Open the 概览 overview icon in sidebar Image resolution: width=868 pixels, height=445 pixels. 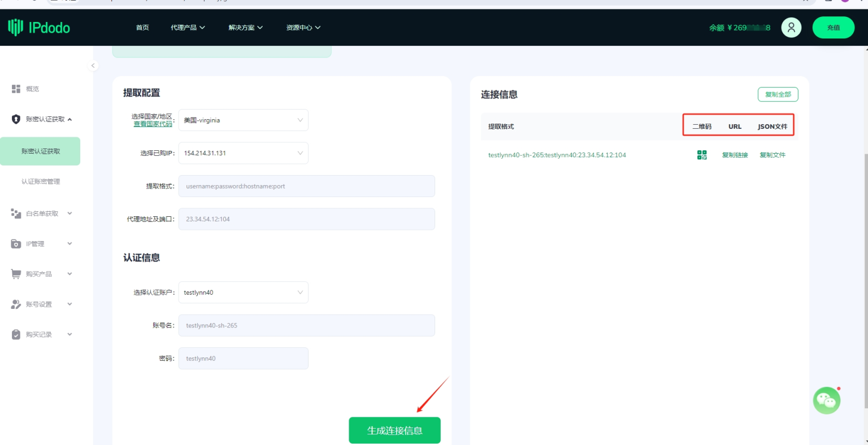(16, 89)
